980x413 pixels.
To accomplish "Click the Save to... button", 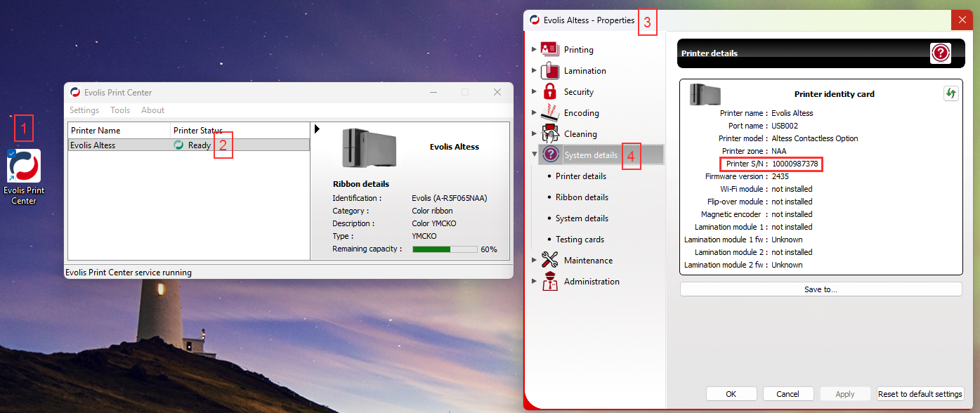I will coord(821,289).
